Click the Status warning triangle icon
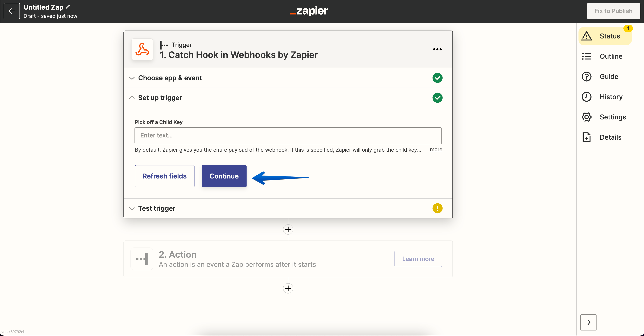644x336 pixels. pyautogui.click(x=587, y=36)
